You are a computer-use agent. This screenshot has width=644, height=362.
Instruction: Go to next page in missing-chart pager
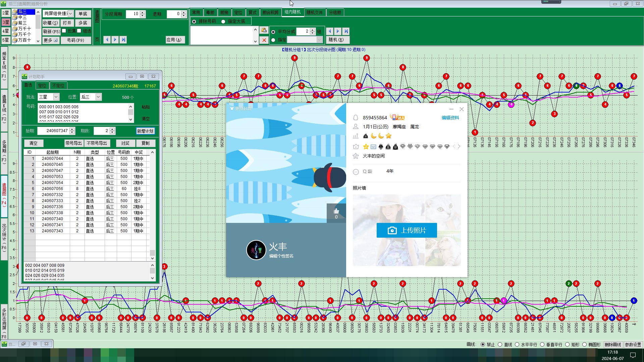(x=115, y=40)
